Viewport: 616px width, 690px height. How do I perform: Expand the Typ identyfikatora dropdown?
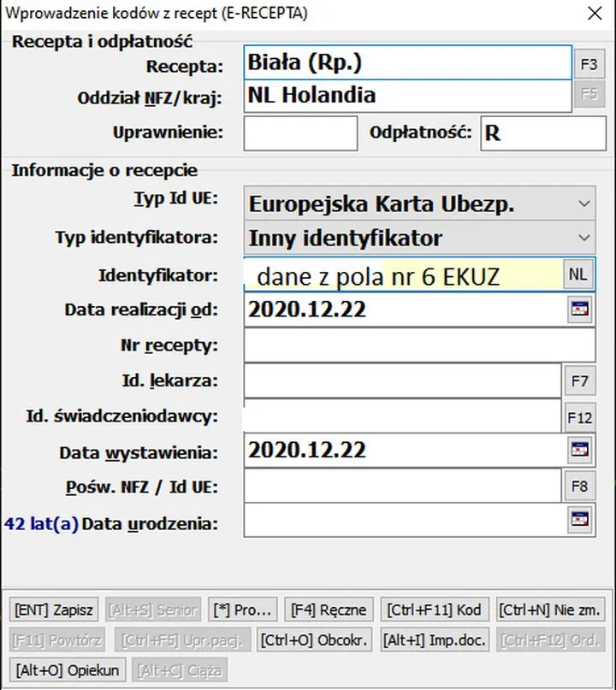coord(584,238)
